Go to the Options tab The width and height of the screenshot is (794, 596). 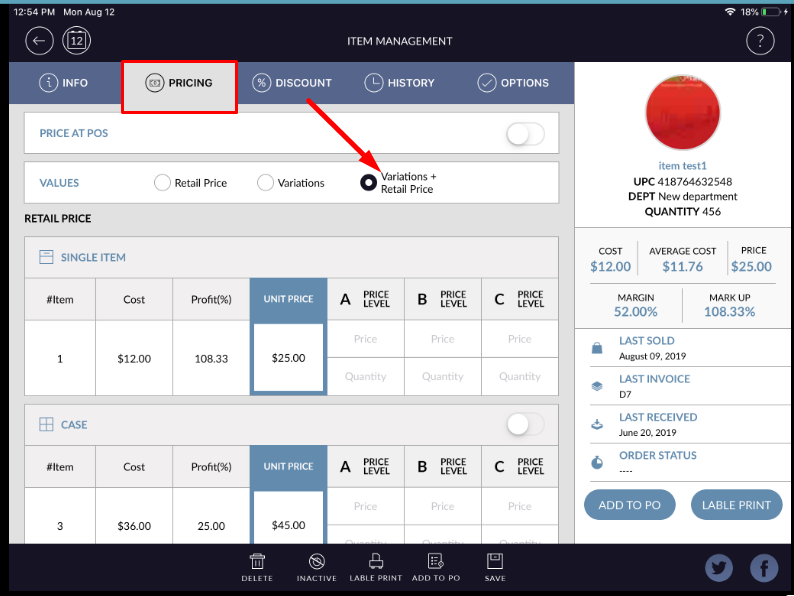(x=513, y=83)
